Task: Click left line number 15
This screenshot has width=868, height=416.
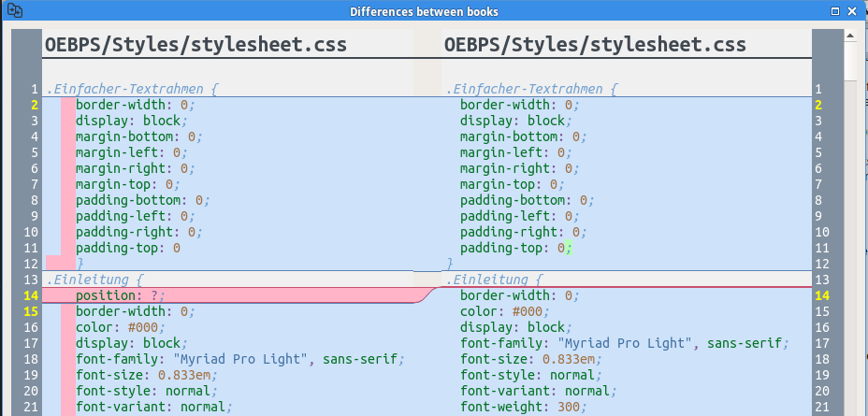Action: tap(31, 311)
